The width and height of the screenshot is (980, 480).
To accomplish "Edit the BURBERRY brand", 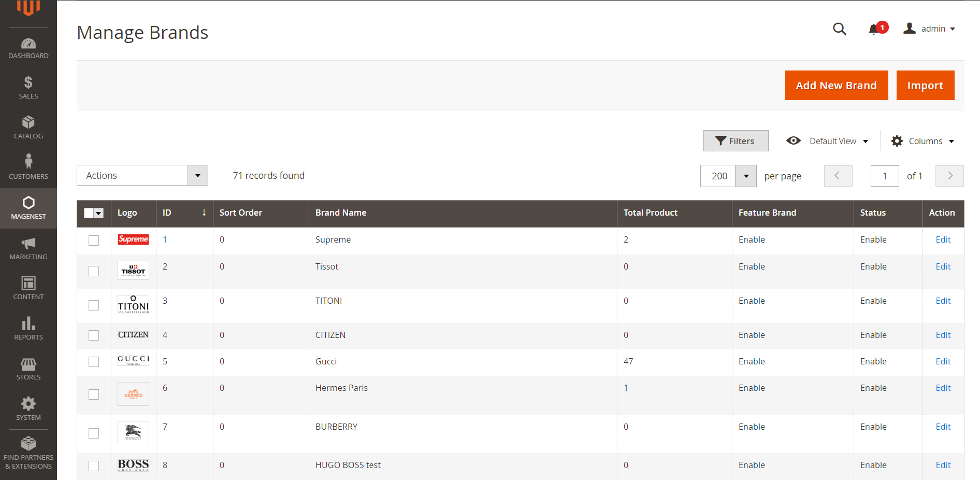I will 943,427.
